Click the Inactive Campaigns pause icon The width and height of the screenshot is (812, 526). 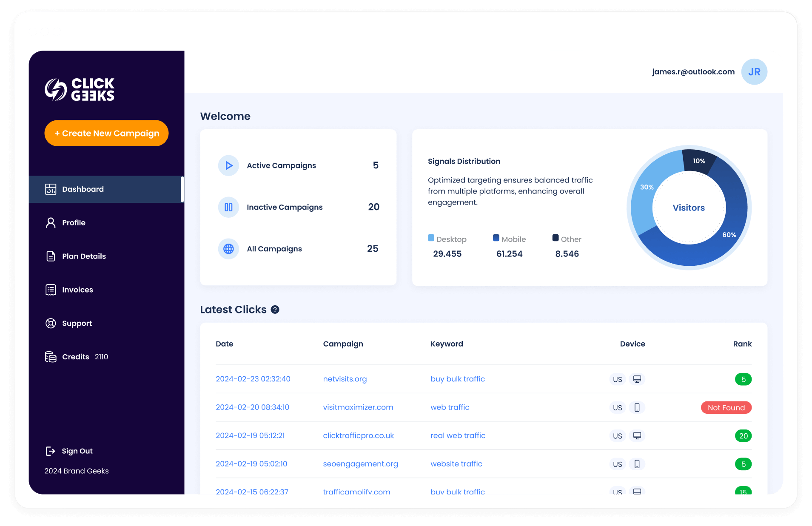[x=228, y=207]
